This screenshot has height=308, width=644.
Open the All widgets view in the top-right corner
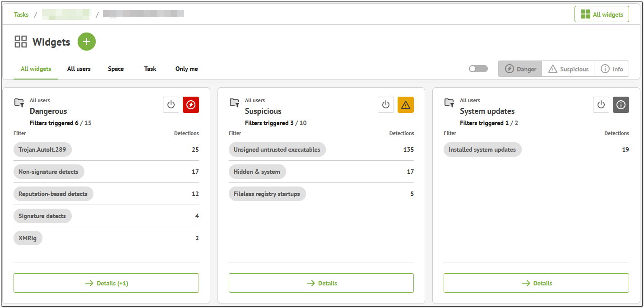tap(602, 14)
